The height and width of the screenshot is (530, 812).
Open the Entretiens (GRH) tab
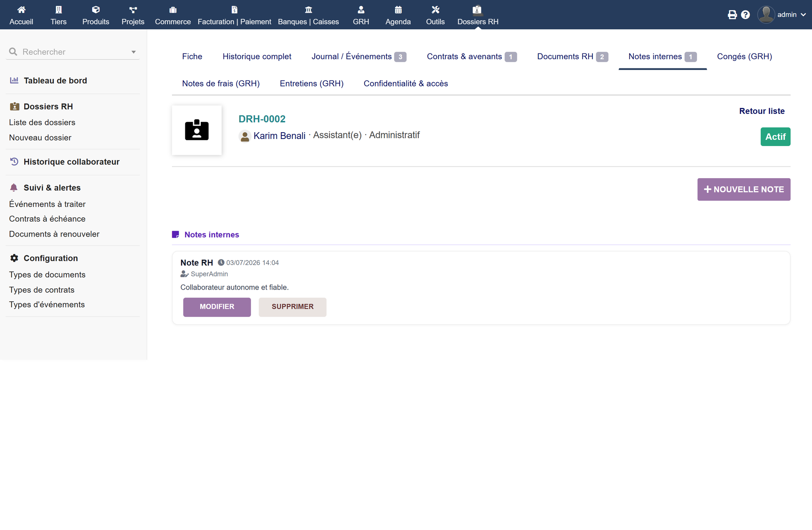[312, 83]
